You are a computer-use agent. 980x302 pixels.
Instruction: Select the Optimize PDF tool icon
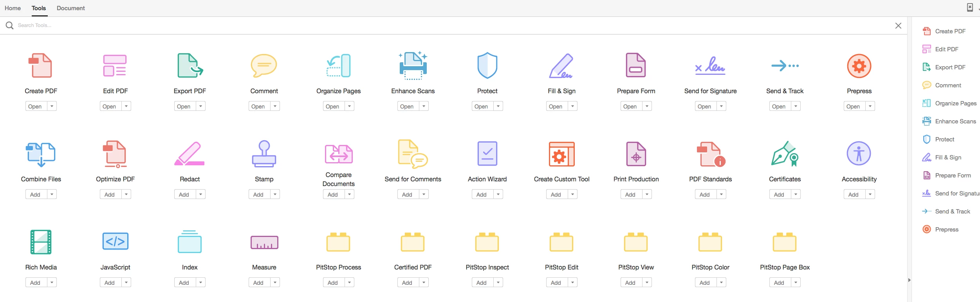pyautogui.click(x=115, y=154)
